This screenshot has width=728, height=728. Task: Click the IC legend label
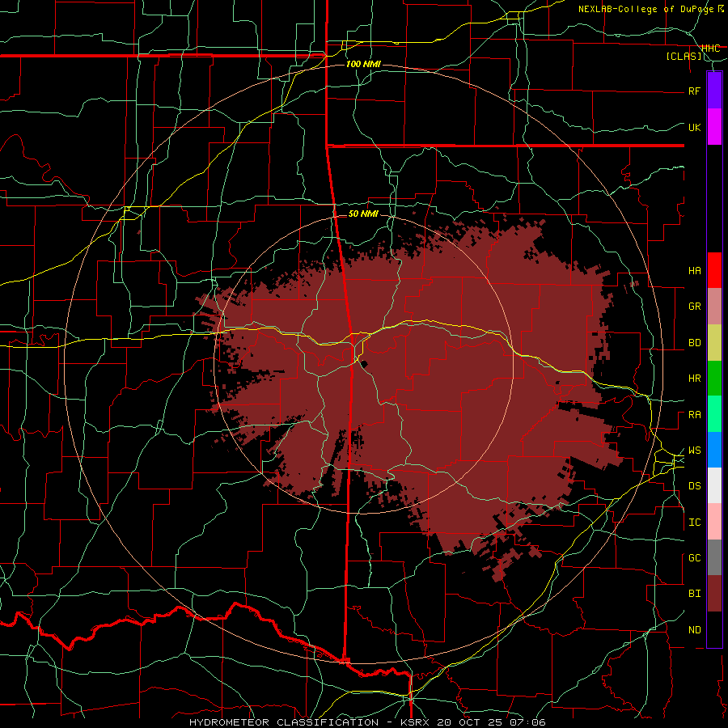pyautogui.click(x=694, y=523)
